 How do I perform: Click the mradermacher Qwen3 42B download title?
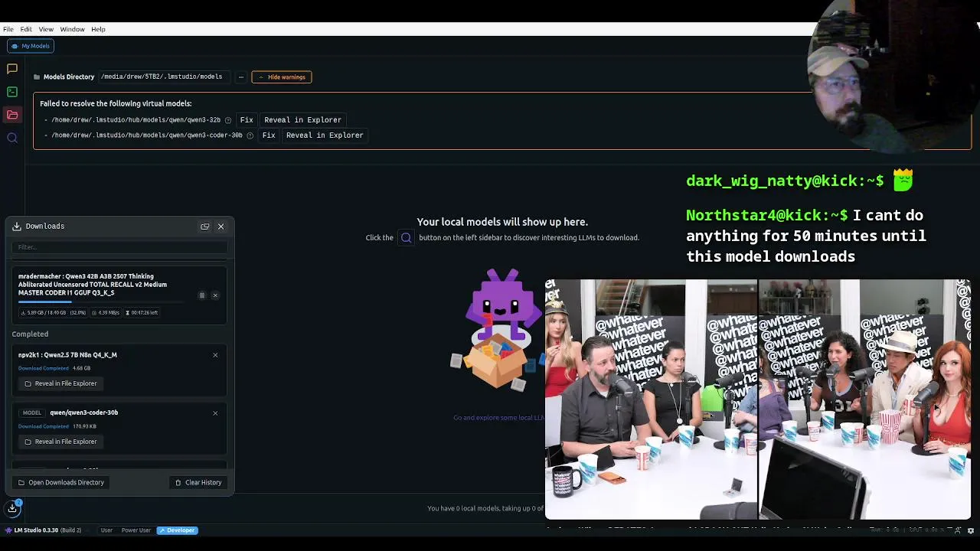click(x=93, y=285)
